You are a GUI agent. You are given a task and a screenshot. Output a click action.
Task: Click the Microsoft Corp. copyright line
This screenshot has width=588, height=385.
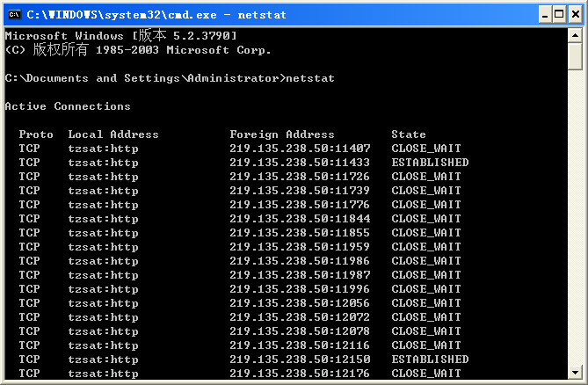point(138,50)
